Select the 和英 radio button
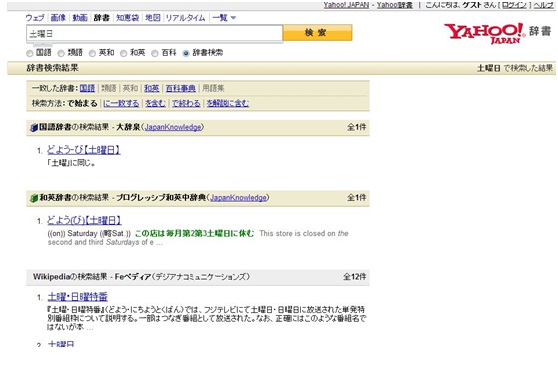 (x=123, y=53)
